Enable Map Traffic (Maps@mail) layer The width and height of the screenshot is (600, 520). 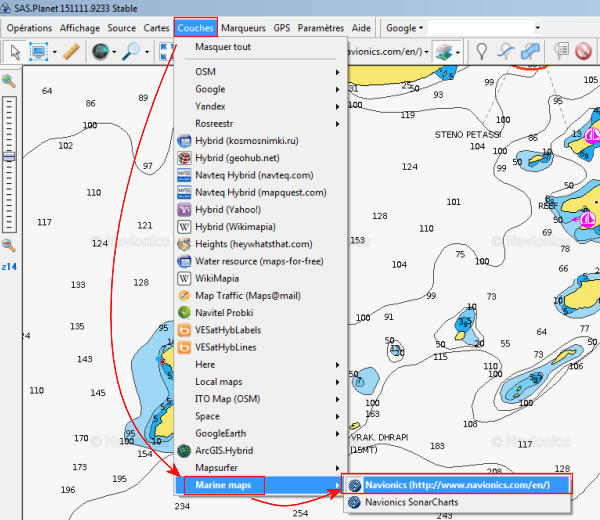[261, 296]
